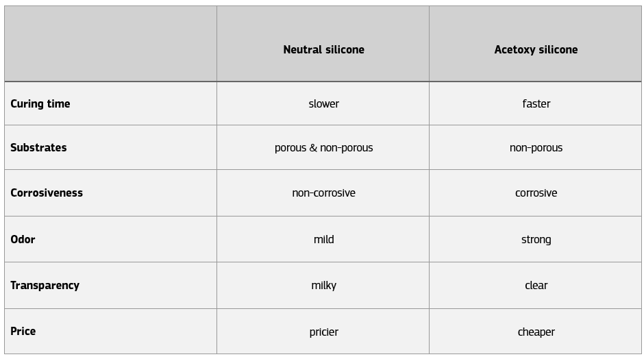644x359 pixels.
Task: Select the Curing time row label
Action: point(40,103)
